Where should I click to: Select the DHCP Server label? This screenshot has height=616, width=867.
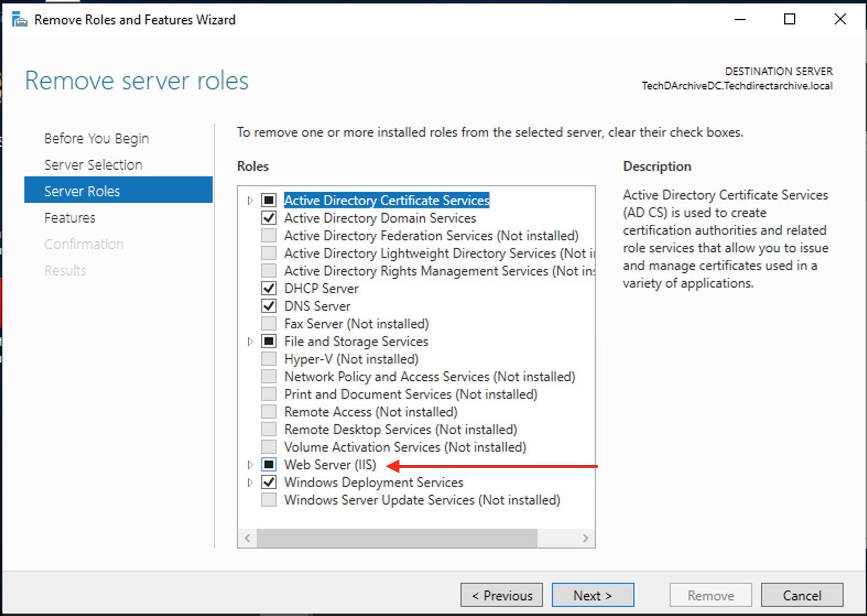coord(321,288)
